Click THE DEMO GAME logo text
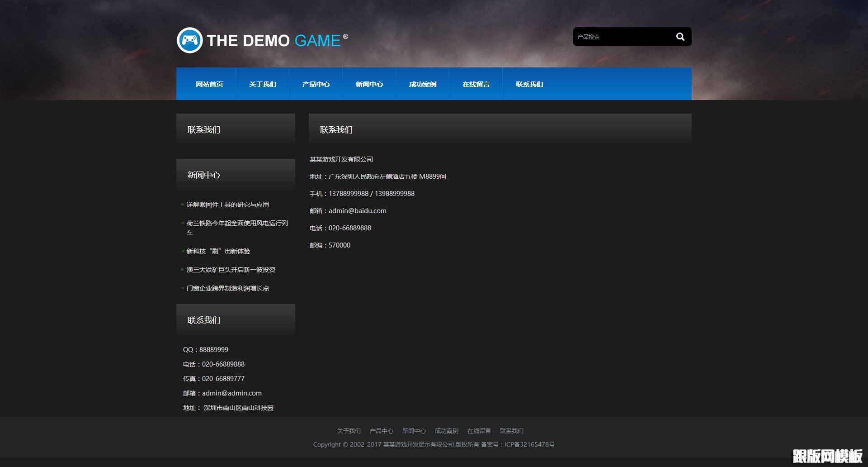The width and height of the screenshot is (868, 467). (274, 41)
